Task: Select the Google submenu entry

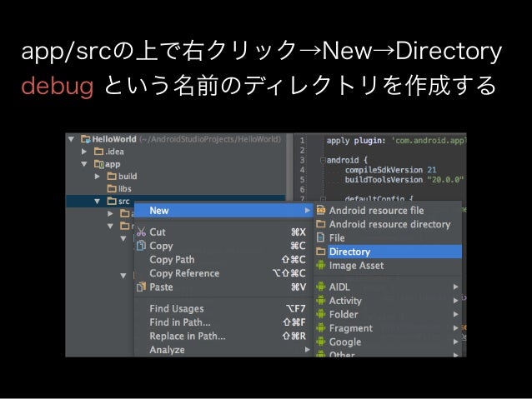Action: (389, 342)
